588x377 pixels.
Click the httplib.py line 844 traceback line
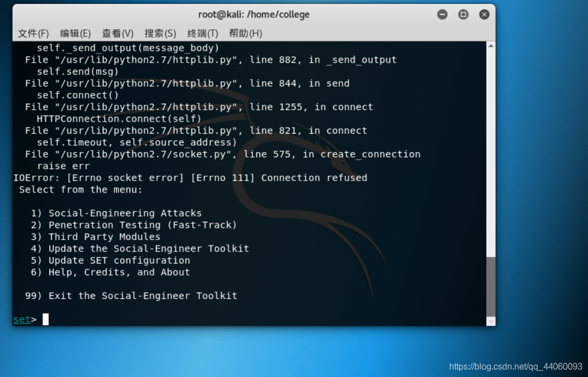click(x=187, y=83)
